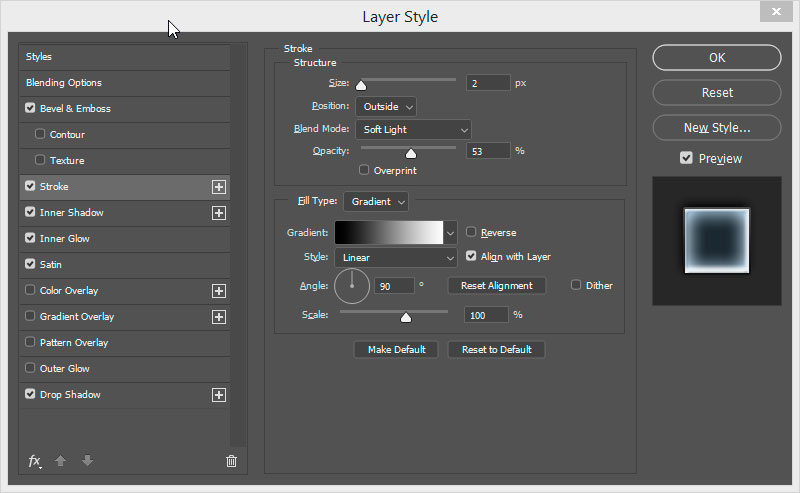Delete effect with trash icon
Viewport: 800px width, 493px height.
(231, 461)
